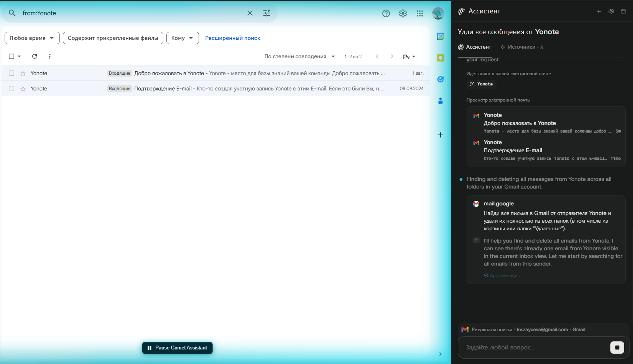The height and width of the screenshot is (364, 633).
Task: Star the 'Добро пожаловать в Yonote' email
Action: (23, 74)
